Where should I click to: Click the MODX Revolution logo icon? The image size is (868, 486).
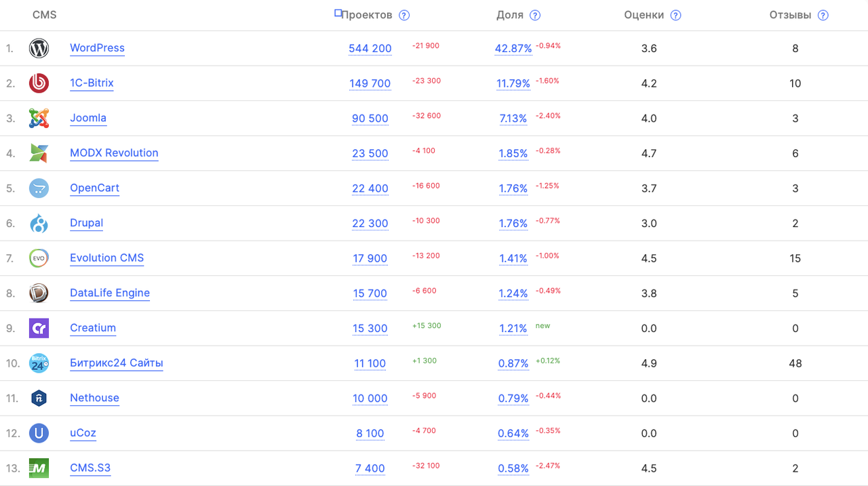[39, 153]
